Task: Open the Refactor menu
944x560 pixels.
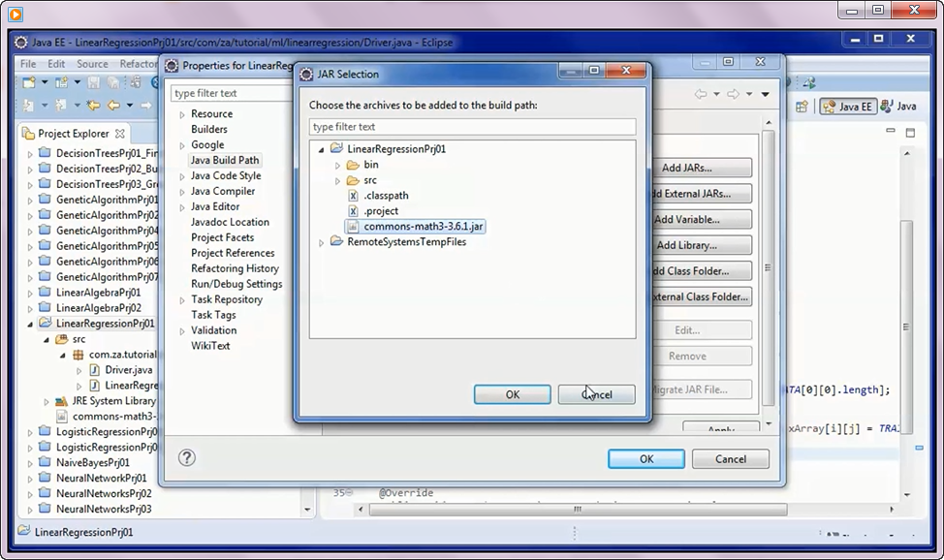Action: (139, 63)
